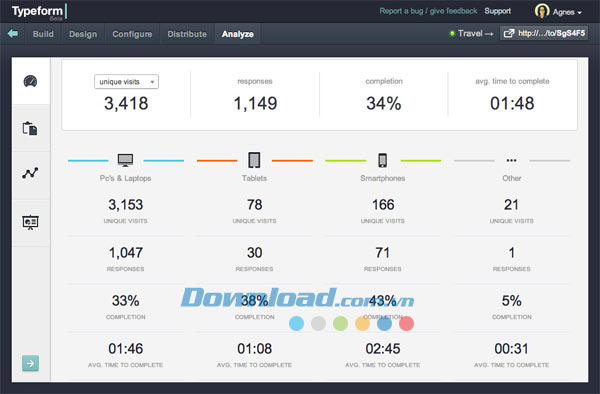Open the Distribute tab

[187, 34]
